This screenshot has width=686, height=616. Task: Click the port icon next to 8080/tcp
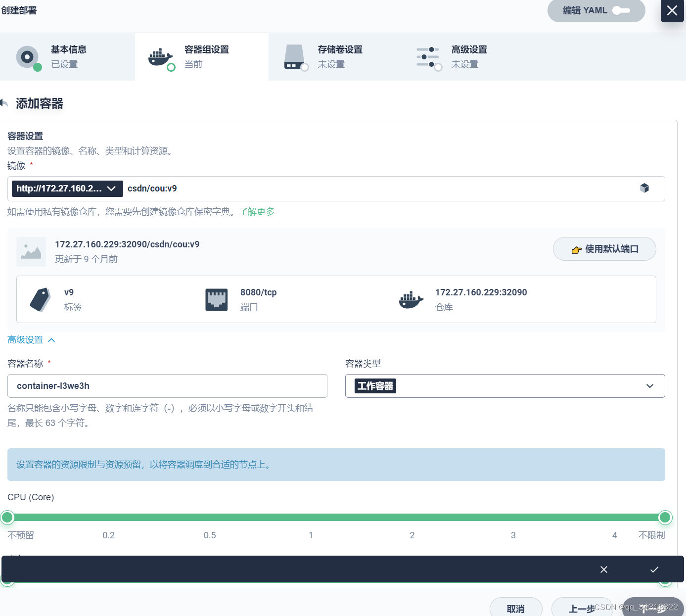217,300
